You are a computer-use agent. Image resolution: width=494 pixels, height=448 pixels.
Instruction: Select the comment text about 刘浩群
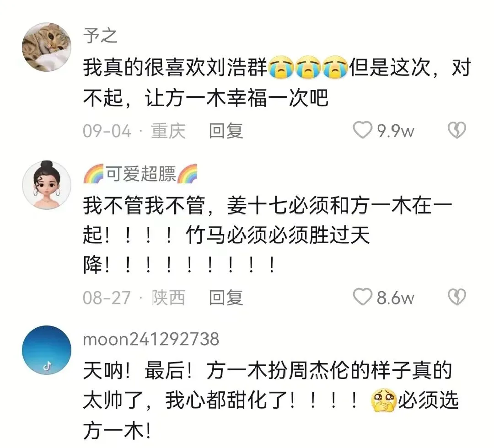(277, 82)
